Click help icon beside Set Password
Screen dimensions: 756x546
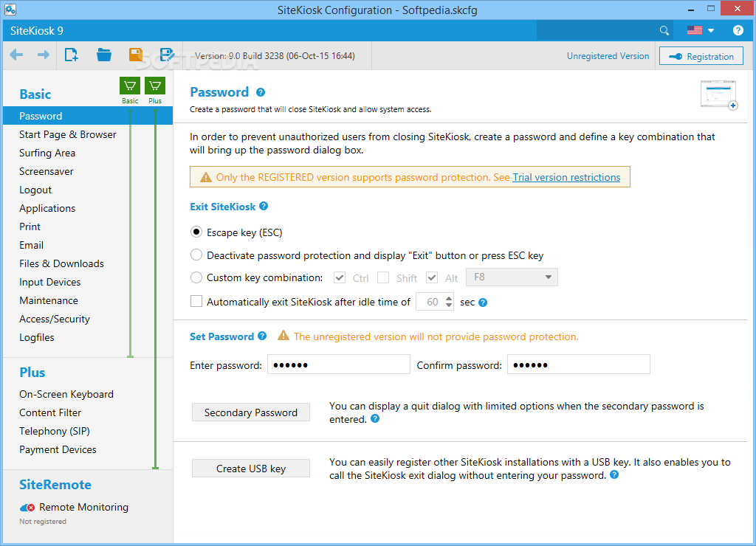tap(262, 336)
